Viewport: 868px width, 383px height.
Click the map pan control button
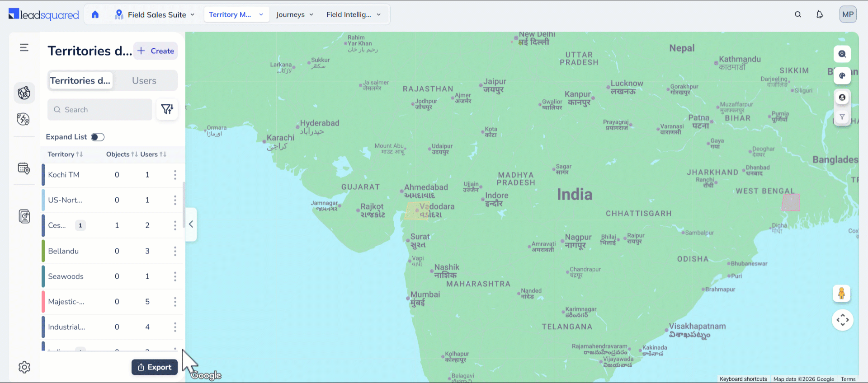(842, 320)
